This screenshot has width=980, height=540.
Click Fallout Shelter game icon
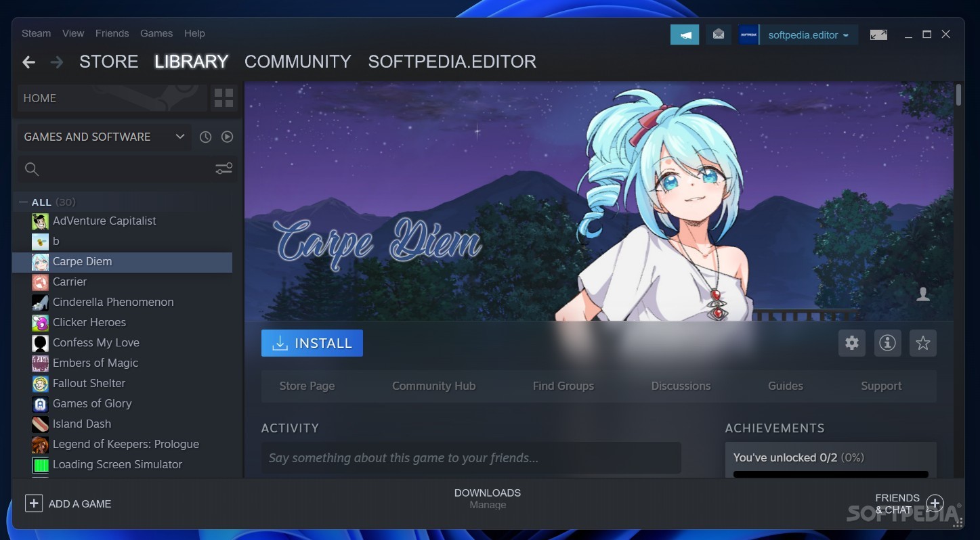40,384
